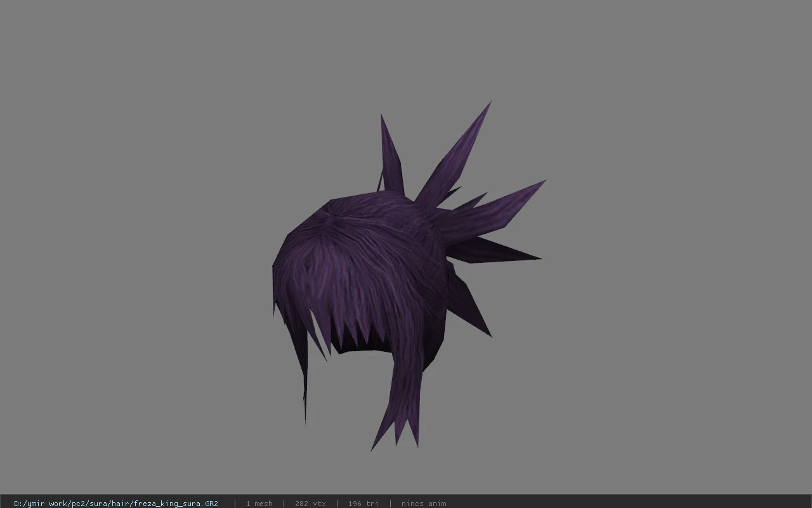The width and height of the screenshot is (812, 508).
Task: Click the '196 tri' status entry
Action: point(363,504)
